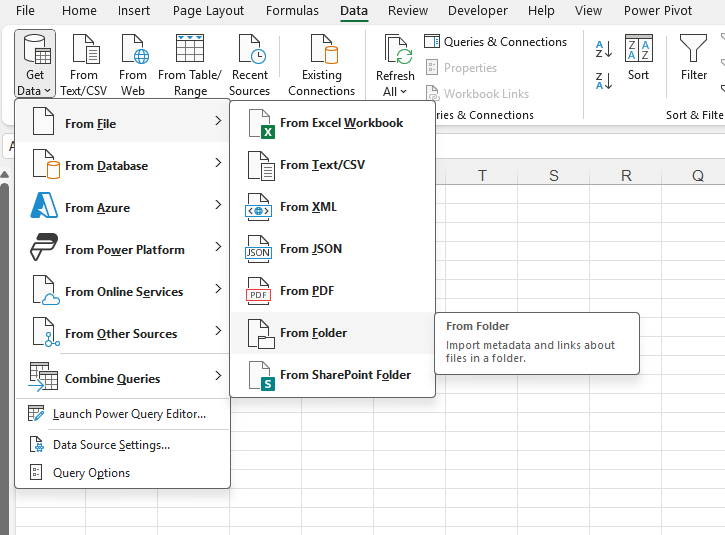Switch to the Review tab

point(408,10)
